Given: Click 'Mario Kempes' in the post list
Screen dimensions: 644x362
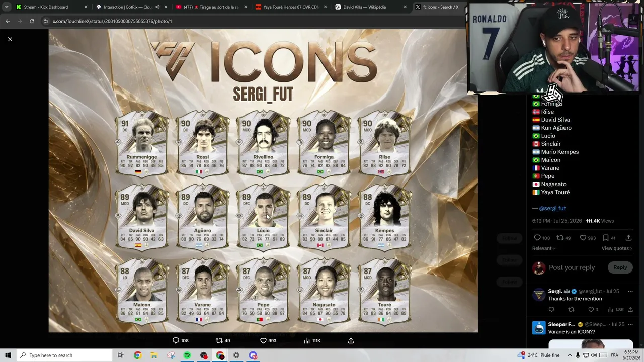Looking at the screenshot, I should [x=560, y=152].
